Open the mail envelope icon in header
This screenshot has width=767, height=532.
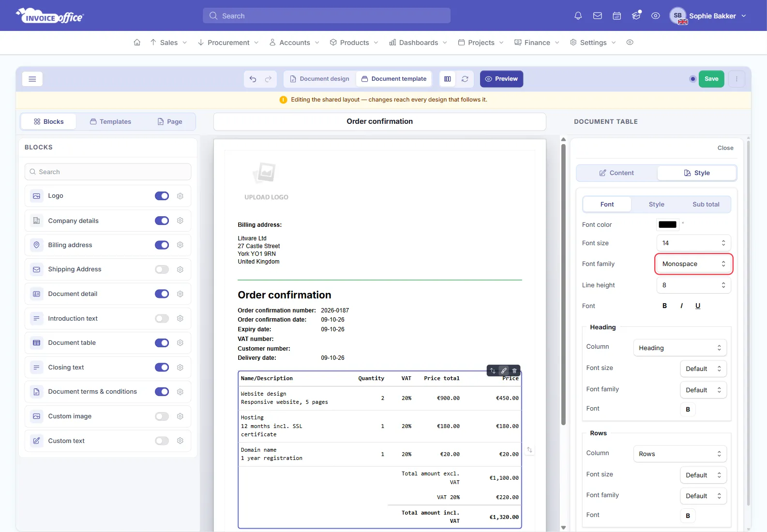[x=597, y=16]
